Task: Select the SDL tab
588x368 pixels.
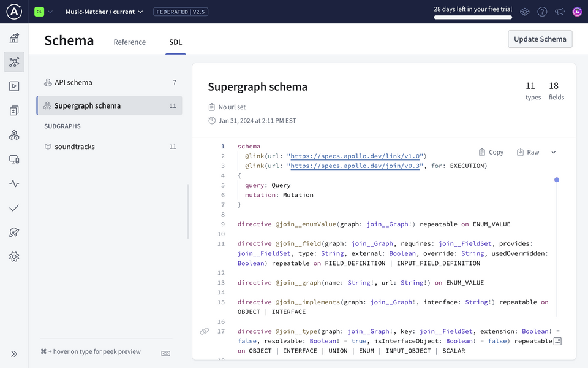Action: (x=175, y=42)
